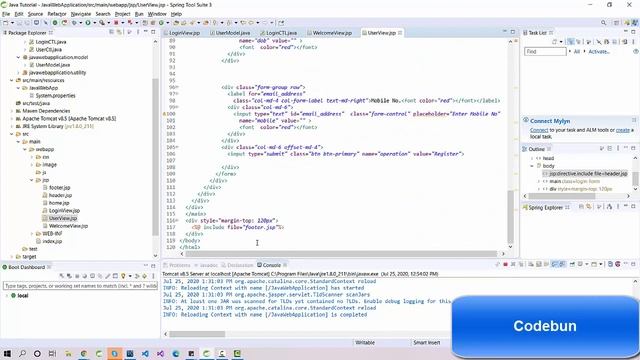
Task: Open Console display selected dropdown arrow
Action: coord(587,264)
